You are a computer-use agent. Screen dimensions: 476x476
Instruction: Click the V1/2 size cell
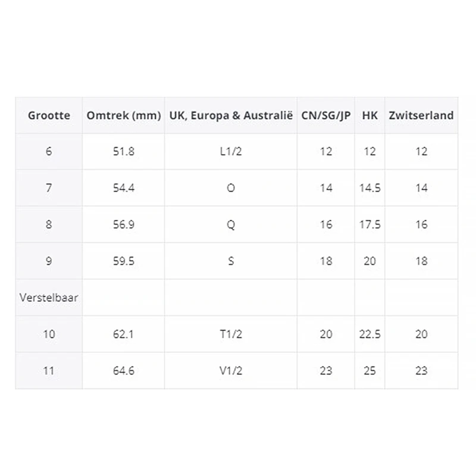[231, 371]
